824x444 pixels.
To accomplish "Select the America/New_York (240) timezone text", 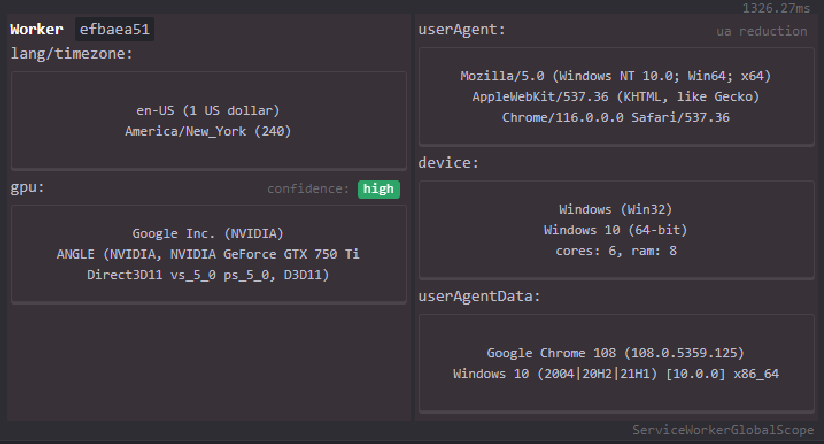I will point(208,130).
